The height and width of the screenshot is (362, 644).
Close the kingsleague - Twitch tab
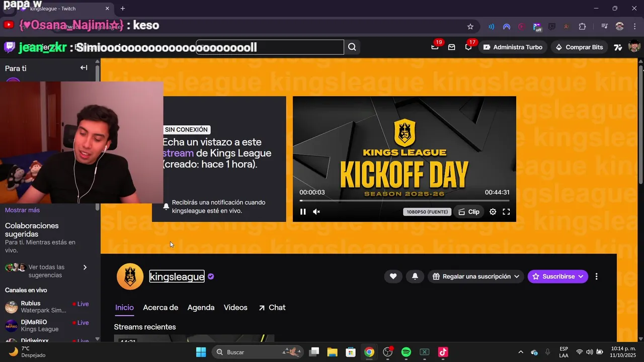coord(107,9)
